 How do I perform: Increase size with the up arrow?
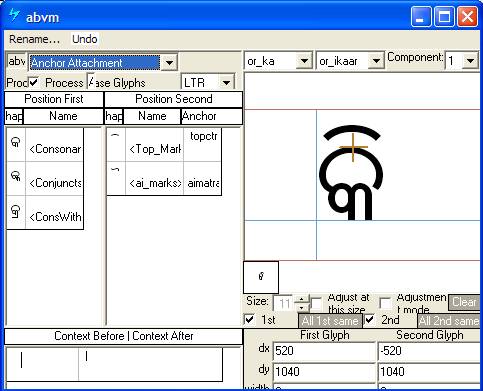coord(302,299)
